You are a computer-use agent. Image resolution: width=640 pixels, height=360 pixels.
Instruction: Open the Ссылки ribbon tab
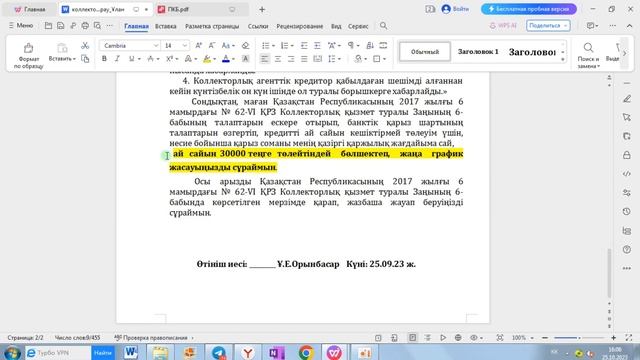click(x=258, y=26)
